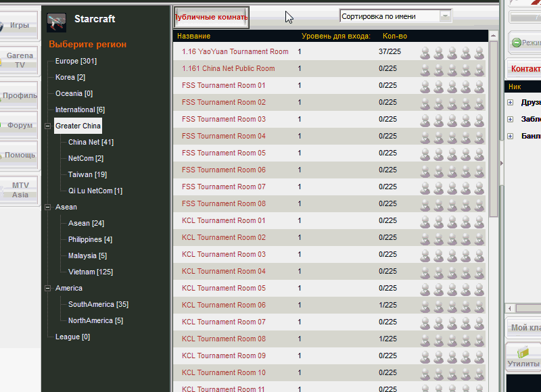Collapse the Greater China region

[x=48, y=126]
